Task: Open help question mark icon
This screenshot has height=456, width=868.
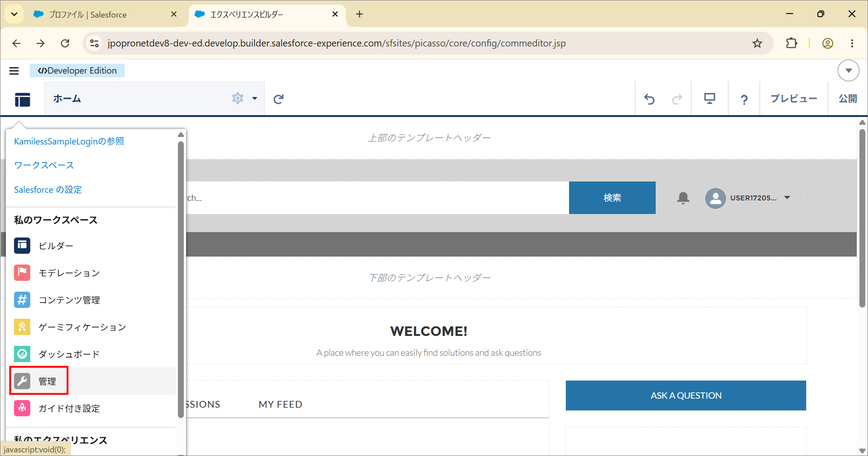Action: click(x=744, y=99)
